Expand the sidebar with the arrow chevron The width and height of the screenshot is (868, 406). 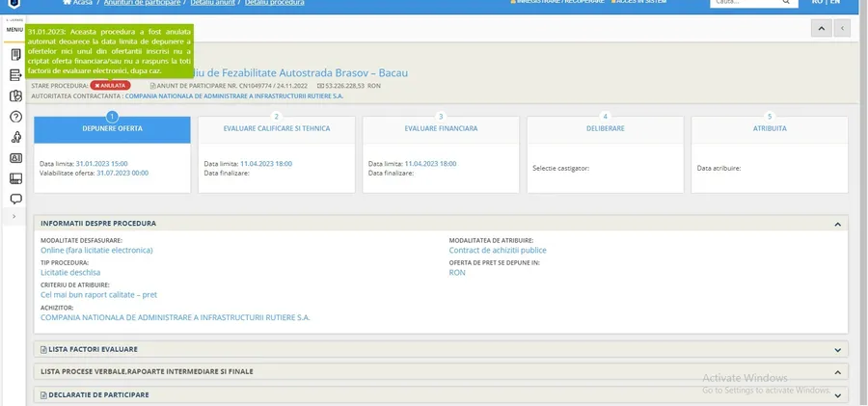click(14, 217)
